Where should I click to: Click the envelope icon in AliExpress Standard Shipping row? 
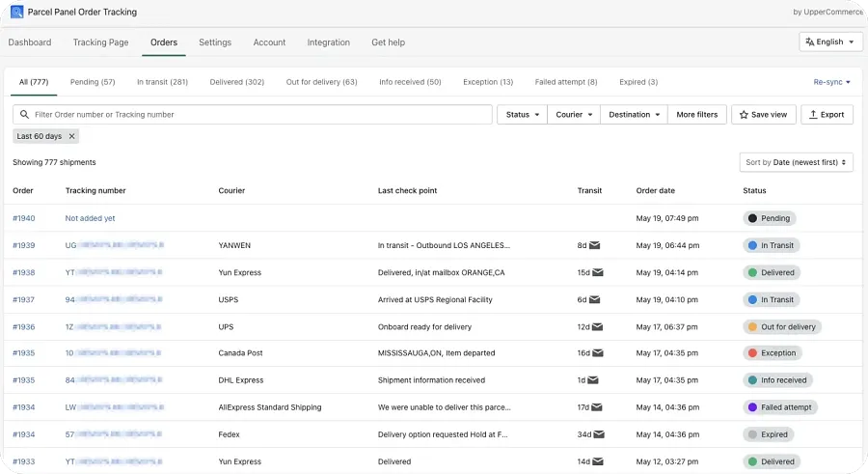[x=597, y=407]
